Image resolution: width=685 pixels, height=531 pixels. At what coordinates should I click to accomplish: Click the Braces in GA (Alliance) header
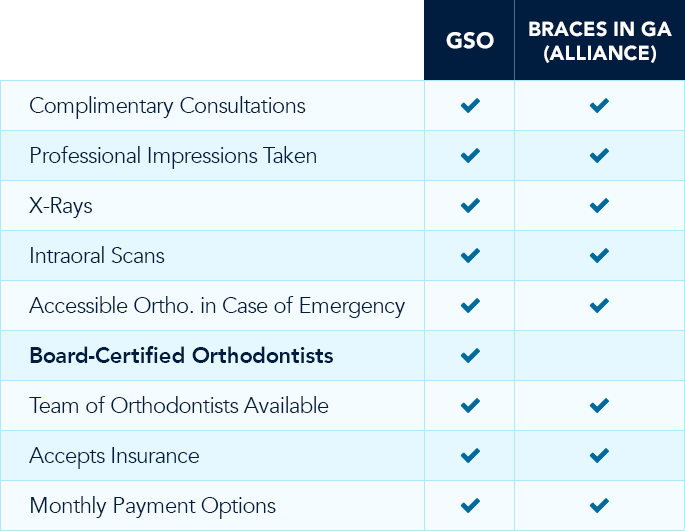click(600, 41)
